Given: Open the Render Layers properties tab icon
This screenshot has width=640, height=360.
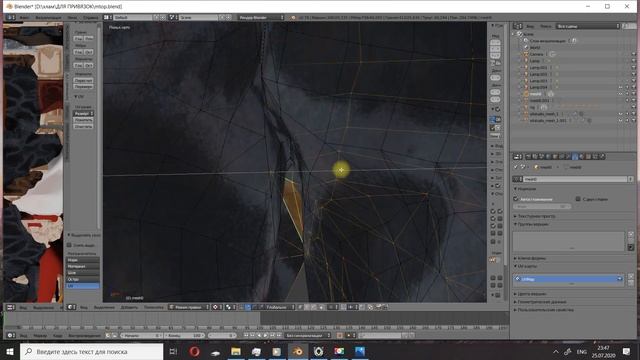Looking at the screenshot, I should (x=535, y=156).
